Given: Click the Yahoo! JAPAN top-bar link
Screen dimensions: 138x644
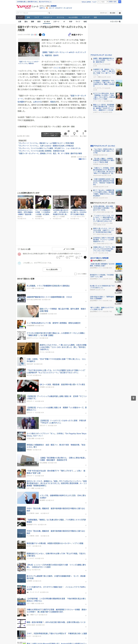Looking at the screenshot, I should point(86,2).
